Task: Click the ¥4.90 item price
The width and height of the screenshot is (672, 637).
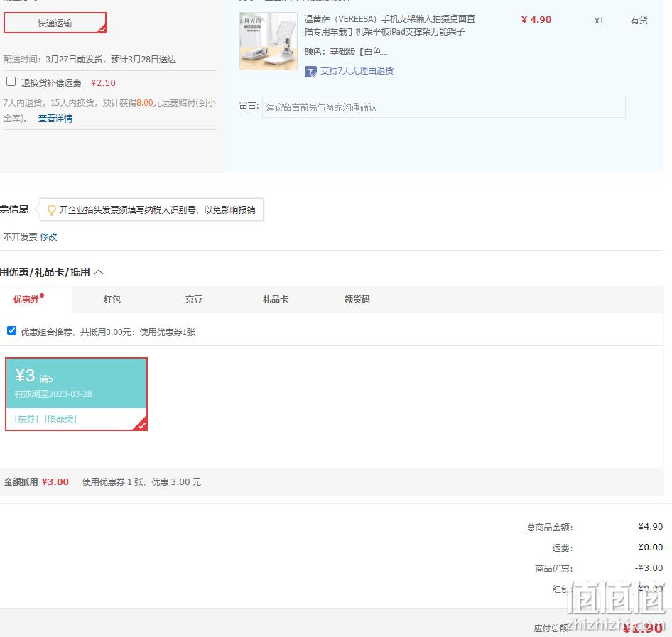Action: coord(536,20)
